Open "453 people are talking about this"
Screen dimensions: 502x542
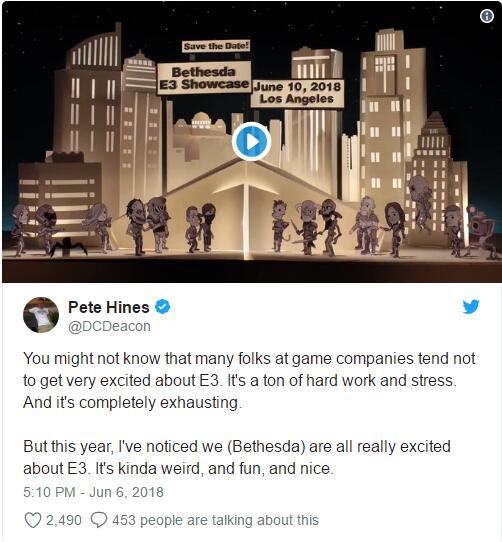[215, 520]
